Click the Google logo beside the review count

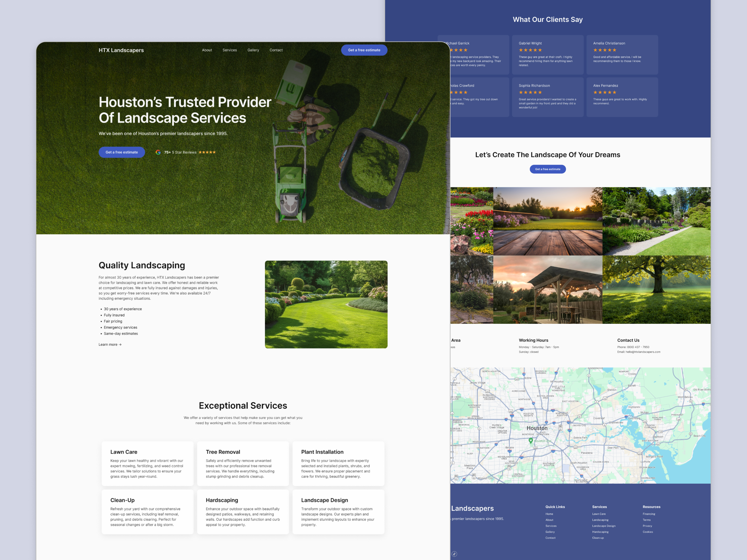click(158, 152)
